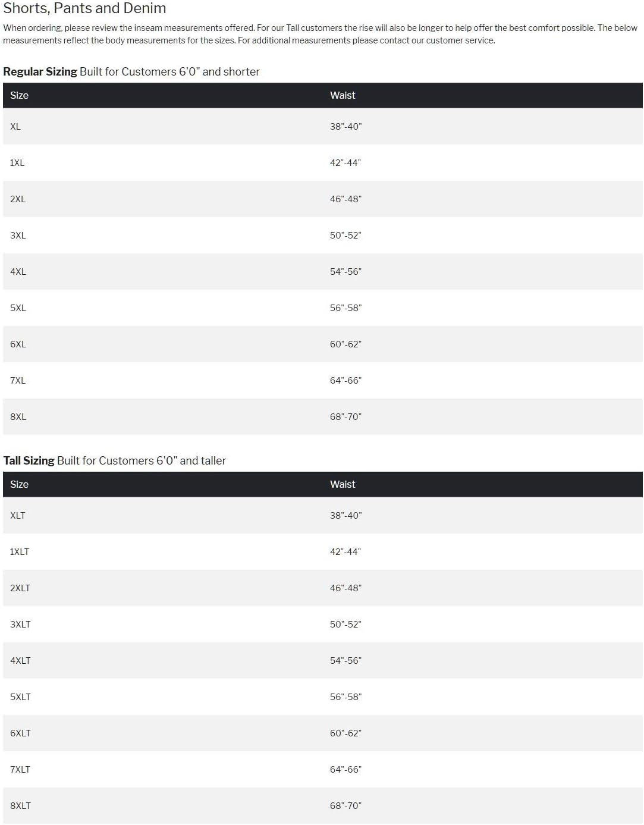
Task: Select the 7XLT size cell
Action: point(20,770)
